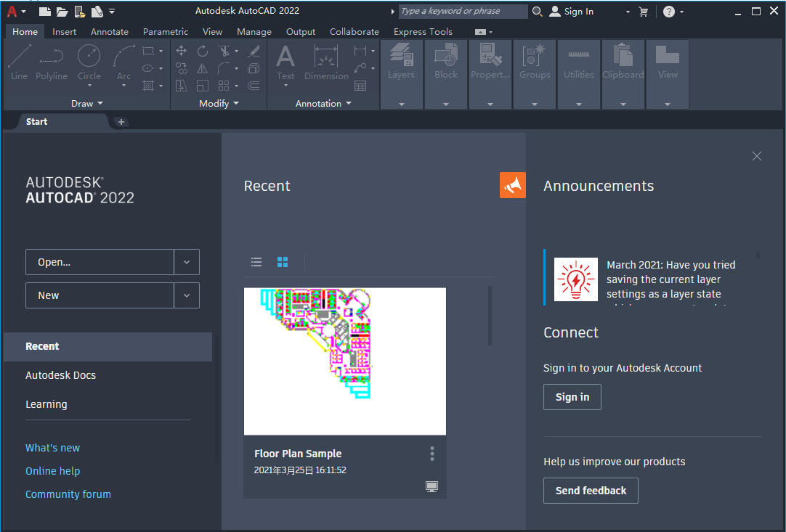The width and height of the screenshot is (786, 532).
Task: Switch recent files to grid view
Action: (x=283, y=261)
